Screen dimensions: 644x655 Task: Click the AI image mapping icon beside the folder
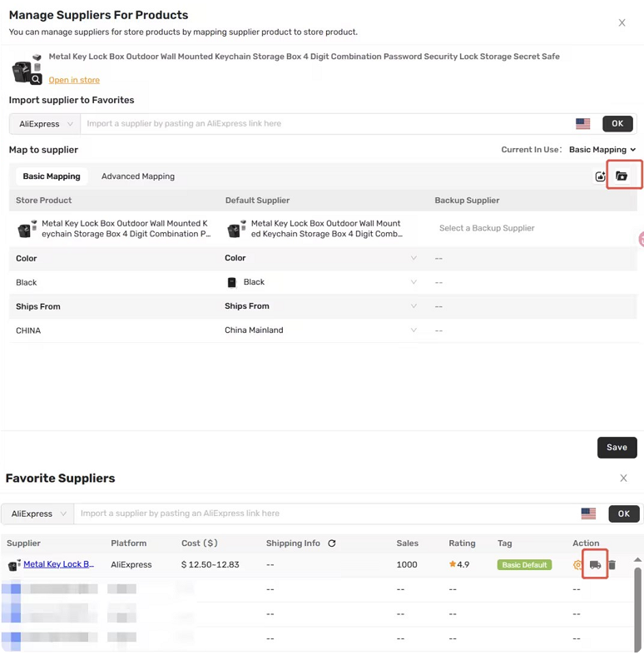click(x=600, y=176)
